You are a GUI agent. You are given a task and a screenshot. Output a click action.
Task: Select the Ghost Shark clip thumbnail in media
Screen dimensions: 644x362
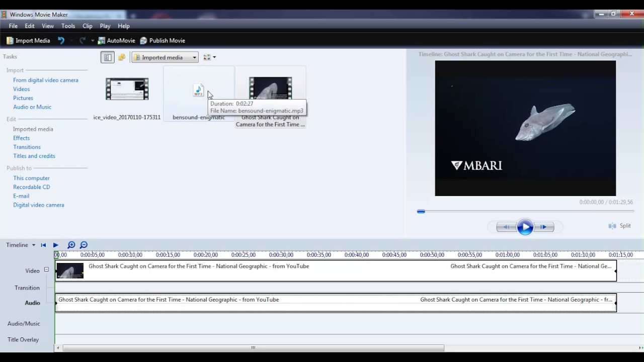(271, 88)
